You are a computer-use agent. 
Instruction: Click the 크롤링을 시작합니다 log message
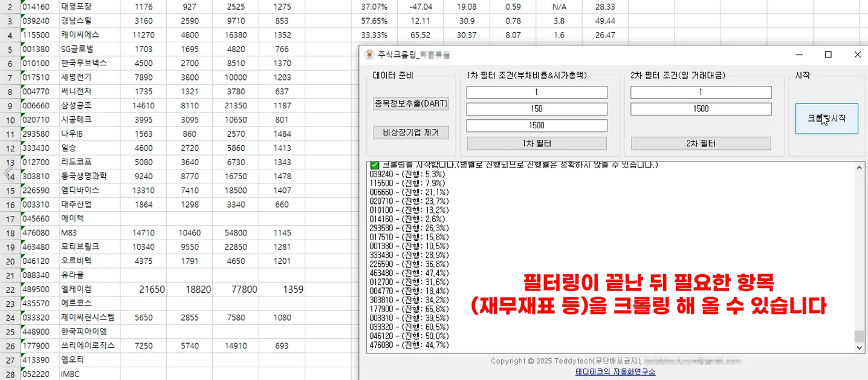514,165
